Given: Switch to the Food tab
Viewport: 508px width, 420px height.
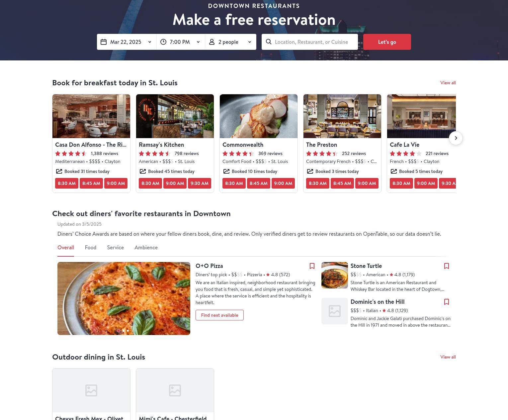Looking at the screenshot, I should coord(91,248).
